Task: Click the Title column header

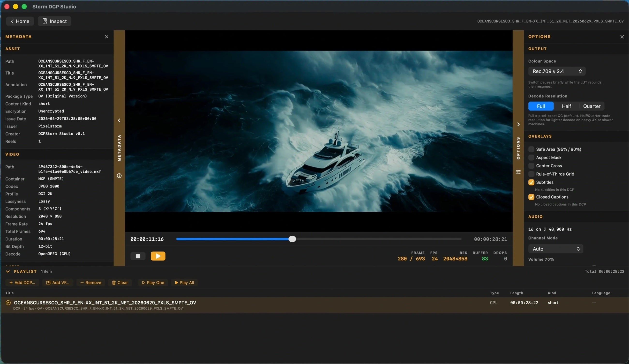Action: (9, 293)
